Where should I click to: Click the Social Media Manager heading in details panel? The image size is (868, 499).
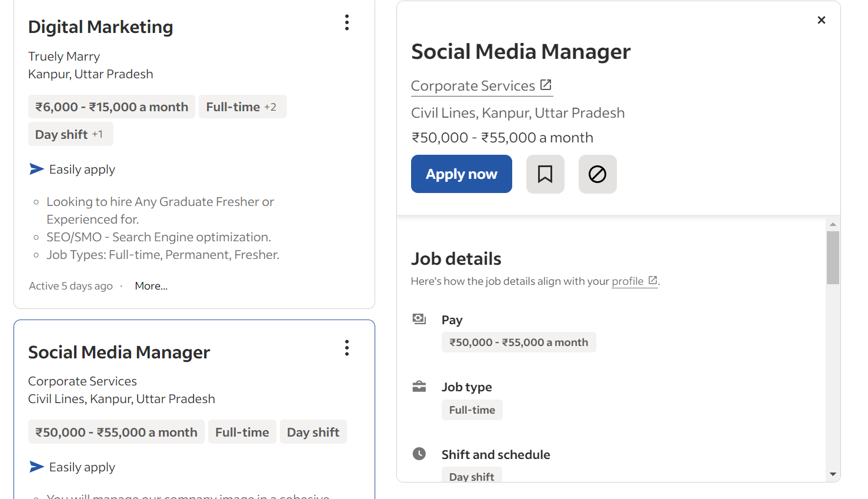pyautogui.click(x=521, y=52)
